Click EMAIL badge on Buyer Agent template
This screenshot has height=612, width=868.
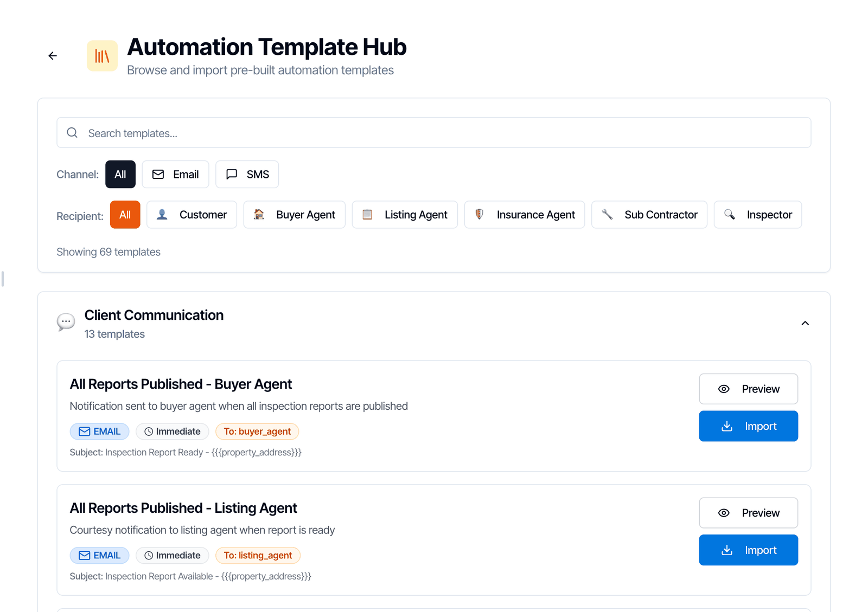99,431
